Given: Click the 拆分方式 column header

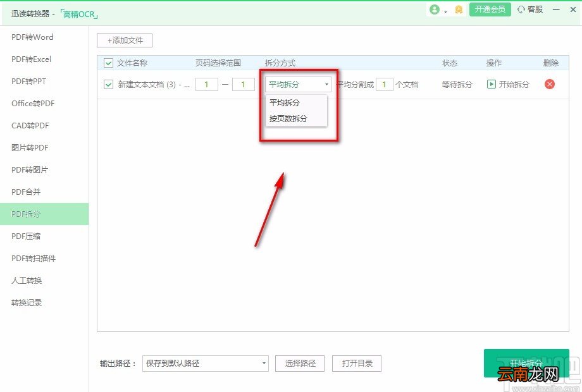Looking at the screenshot, I should coord(280,63).
